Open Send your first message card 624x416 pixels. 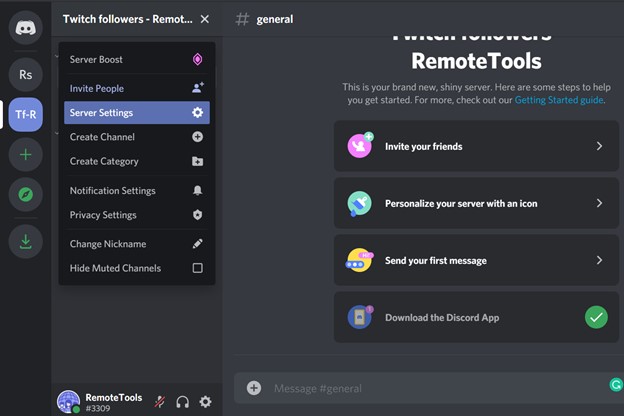[x=476, y=260]
